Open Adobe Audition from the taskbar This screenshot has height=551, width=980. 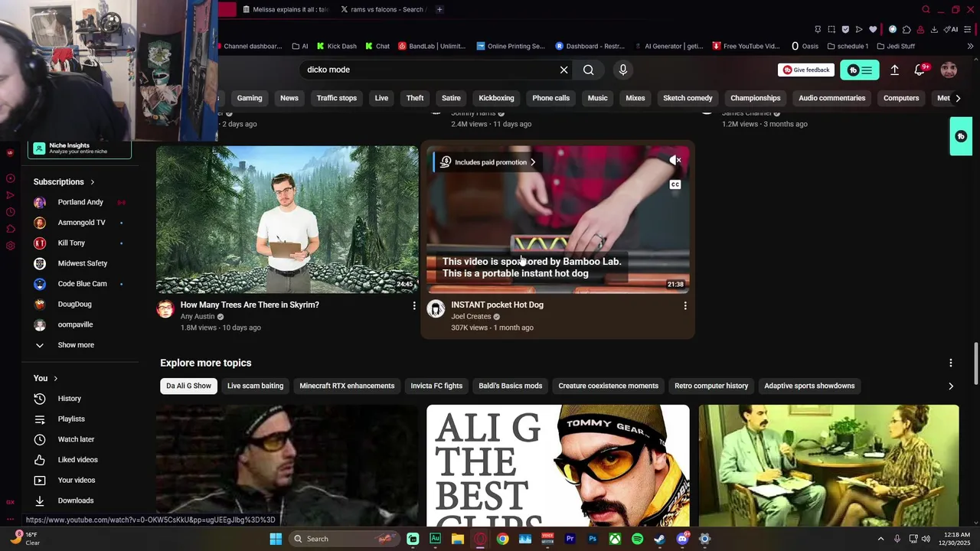coord(435,539)
